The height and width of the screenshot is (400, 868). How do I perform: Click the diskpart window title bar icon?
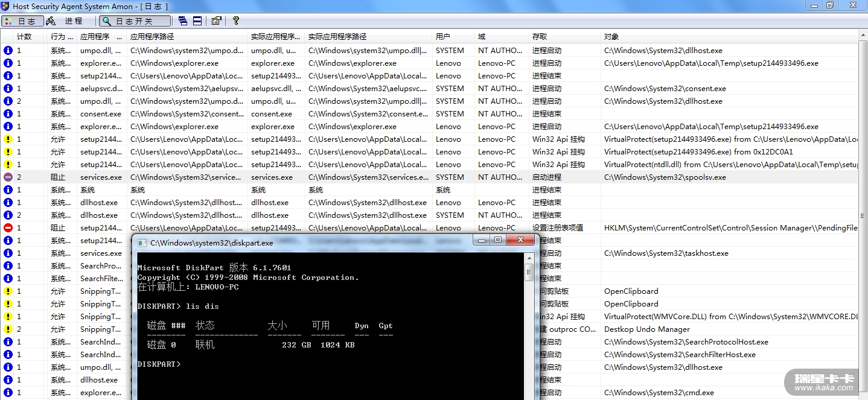tap(142, 243)
